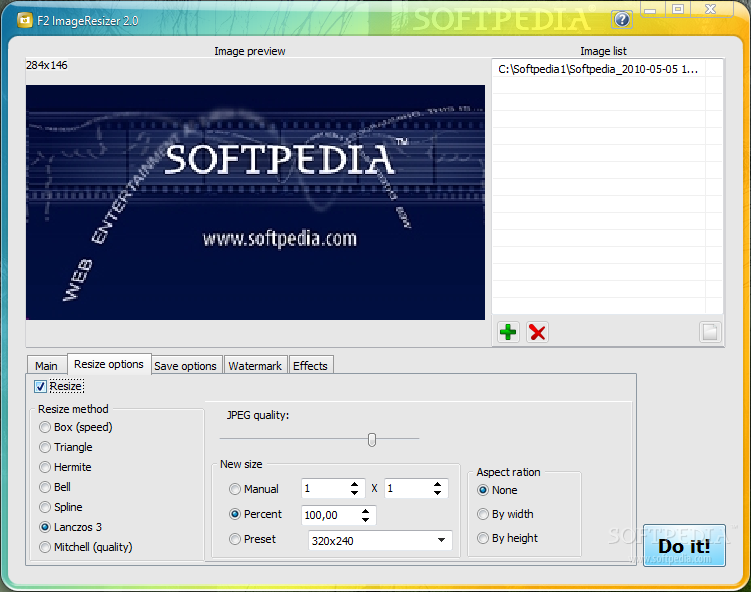Maximize the F2 ImageResizer window
Screen dimensions: 751x592
pyautogui.click(x=678, y=9)
